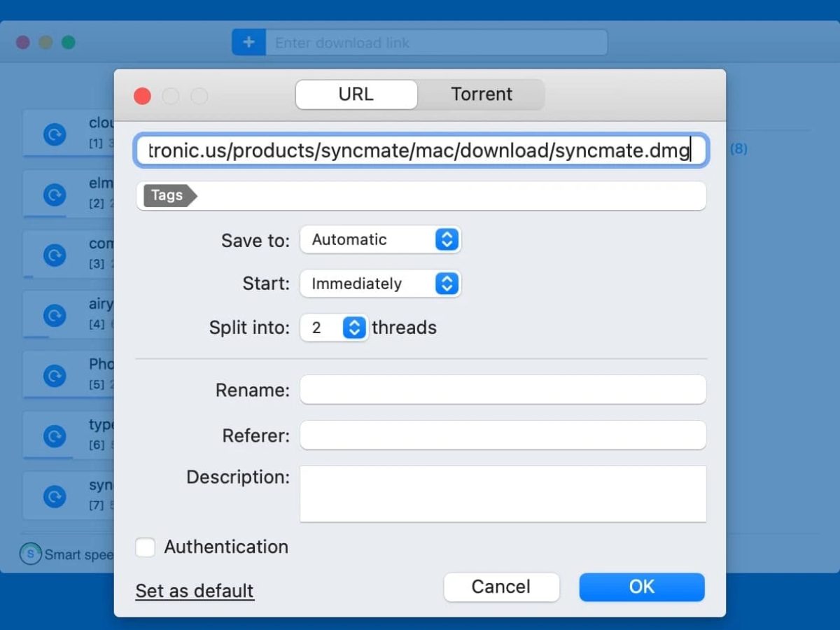Click the OK button
840x630 pixels.
(x=642, y=587)
